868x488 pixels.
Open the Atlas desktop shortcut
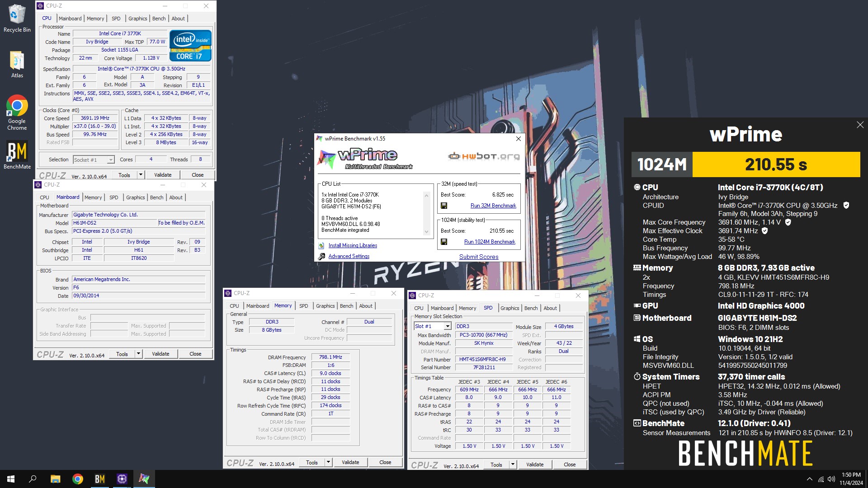[x=17, y=64]
